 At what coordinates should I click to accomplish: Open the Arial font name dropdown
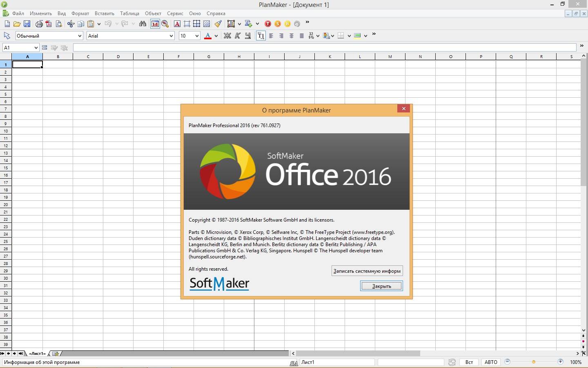pos(171,36)
